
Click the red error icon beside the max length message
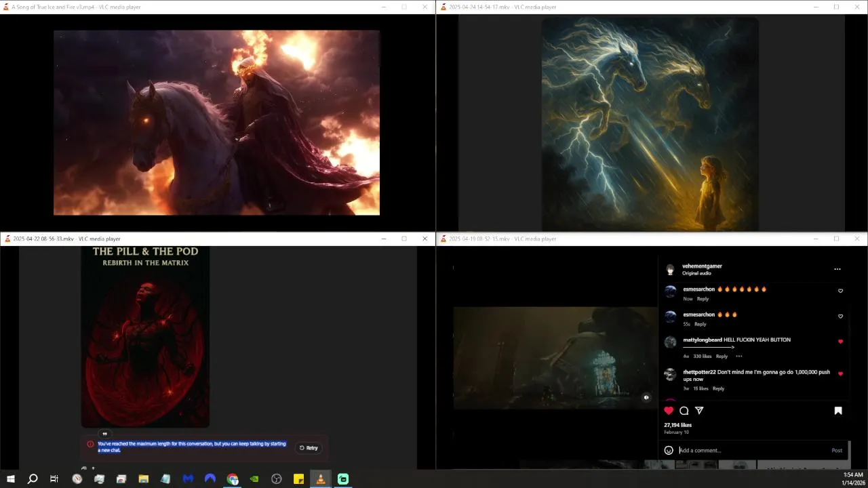pos(90,444)
